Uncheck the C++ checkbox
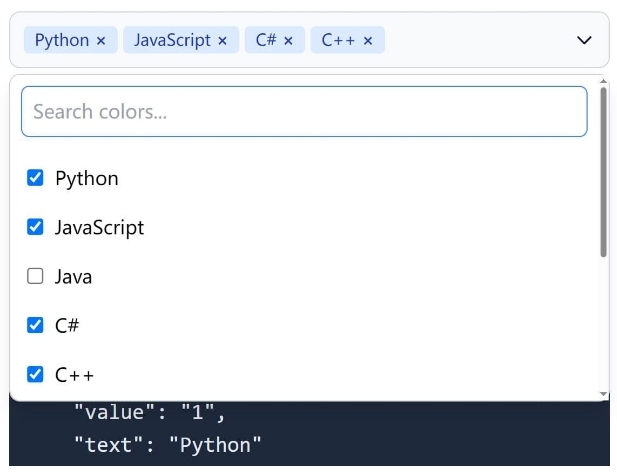The height and width of the screenshot is (476, 617). point(35,374)
